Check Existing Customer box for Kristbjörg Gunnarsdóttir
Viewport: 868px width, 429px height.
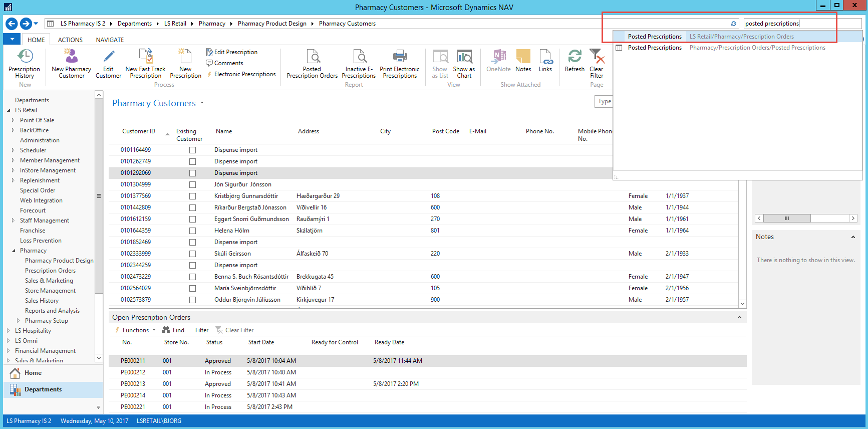192,196
